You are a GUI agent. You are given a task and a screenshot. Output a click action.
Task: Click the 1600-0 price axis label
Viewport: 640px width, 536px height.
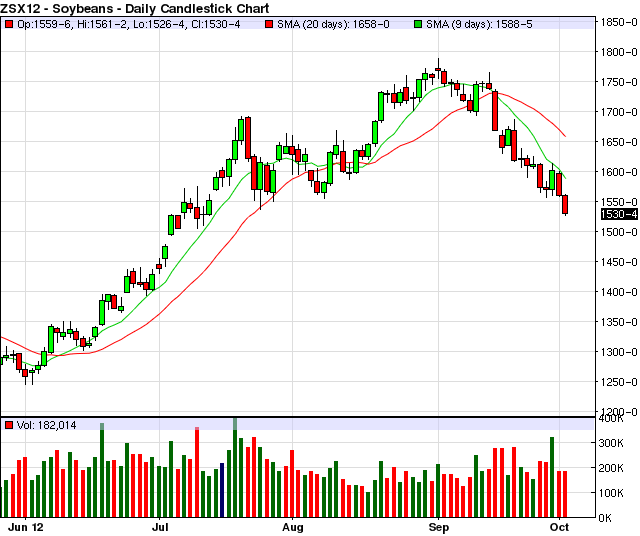pyautogui.click(x=619, y=172)
